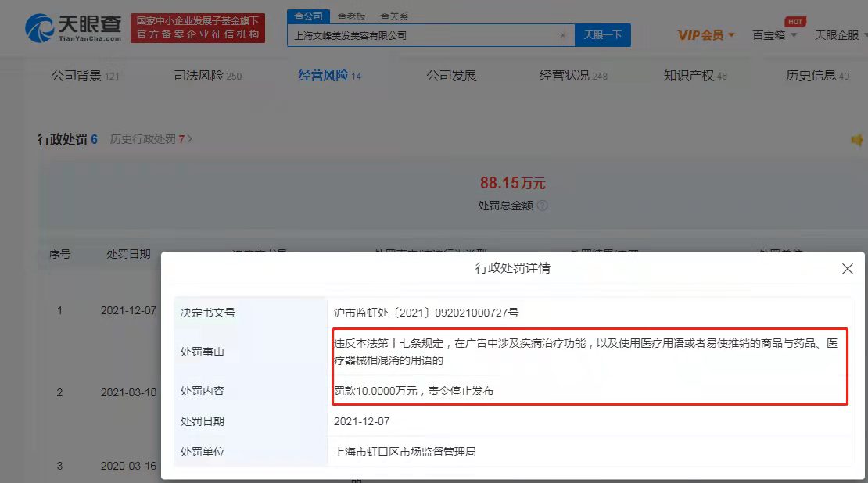
Task: Click the 天眼一下 search button
Action: point(603,35)
